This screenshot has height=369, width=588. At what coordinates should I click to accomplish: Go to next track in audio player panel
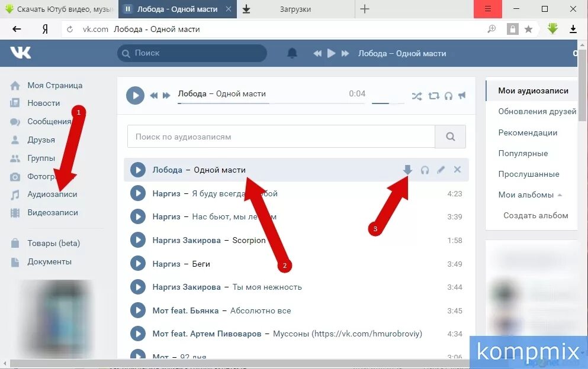point(166,96)
